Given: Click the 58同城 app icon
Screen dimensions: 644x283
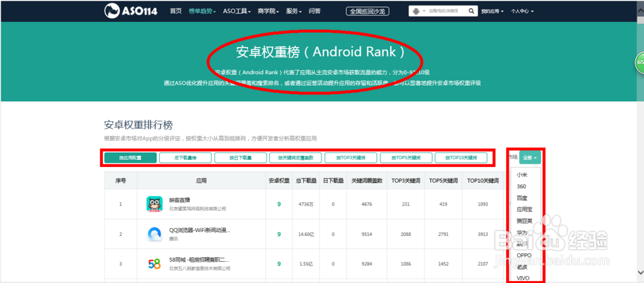Looking at the screenshot, I should (155, 264).
